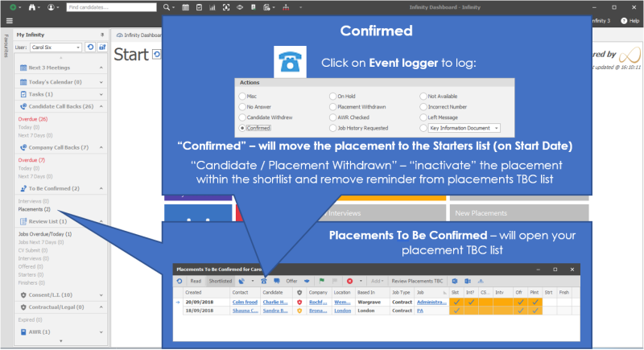Image resolution: width=644 pixels, height=350 pixels.
Task: Open the calendar icon in top toolbar
Action: pos(186,7)
